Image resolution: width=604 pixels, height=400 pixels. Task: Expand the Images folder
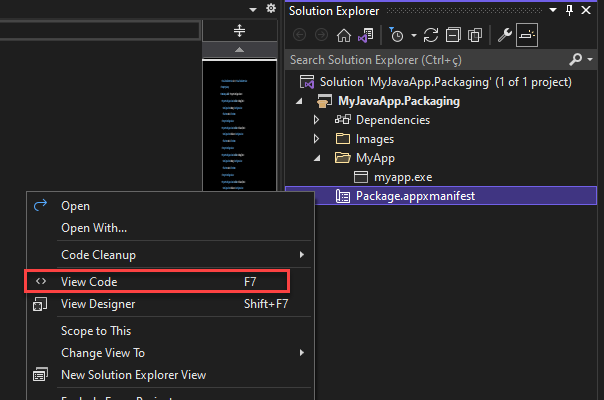[x=316, y=139]
